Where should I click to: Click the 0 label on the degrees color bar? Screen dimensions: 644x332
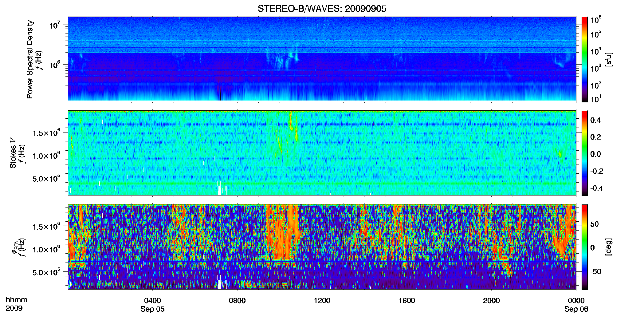coord(593,247)
